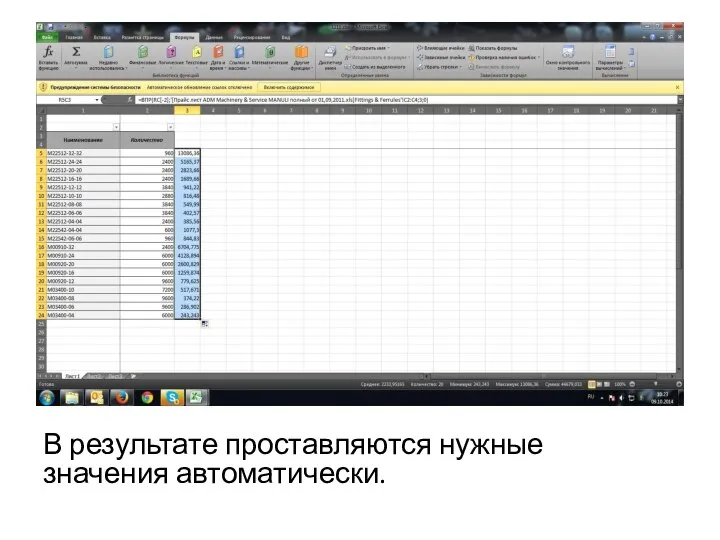This screenshot has width=720, height=540.
Task: Open Error Checking dropdown arrow
Action: point(539,57)
